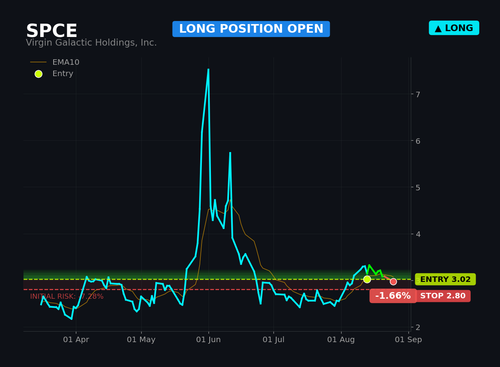Click the 01 Aug axis label
Viewport: 500px width, 367px height.
pyautogui.click(x=341, y=340)
